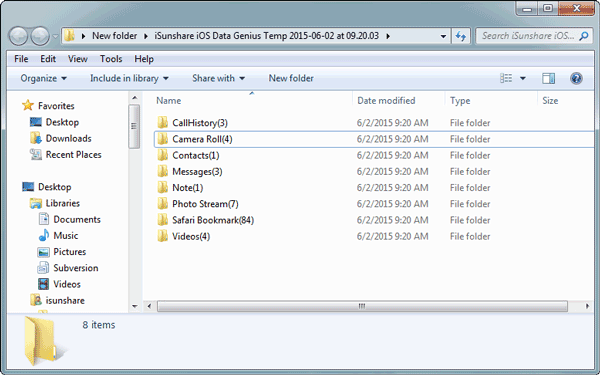
Task: Click iSunshare iOS Data Genius Temp breadcrumb
Action: pyautogui.click(x=266, y=36)
